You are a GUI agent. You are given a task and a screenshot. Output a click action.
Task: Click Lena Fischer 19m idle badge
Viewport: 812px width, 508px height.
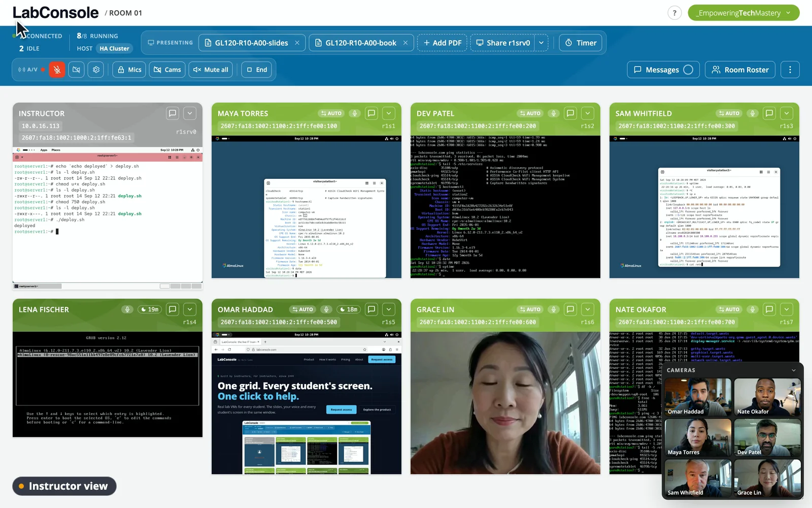(150, 309)
